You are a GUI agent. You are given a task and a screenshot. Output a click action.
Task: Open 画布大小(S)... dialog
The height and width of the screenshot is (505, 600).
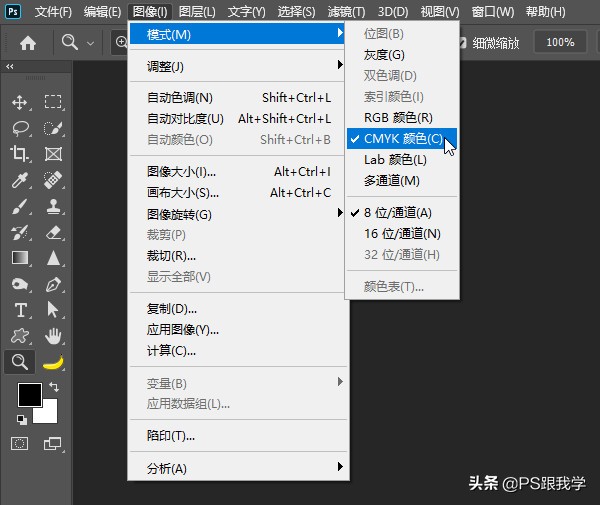[x=237, y=192]
